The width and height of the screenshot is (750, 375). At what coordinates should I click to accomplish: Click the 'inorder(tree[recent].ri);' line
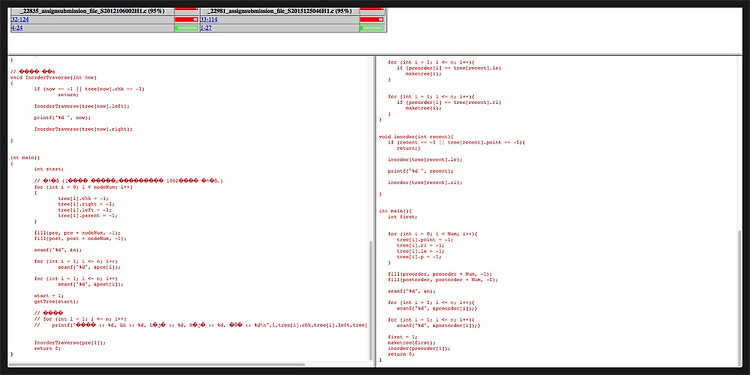[x=425, y=183]
